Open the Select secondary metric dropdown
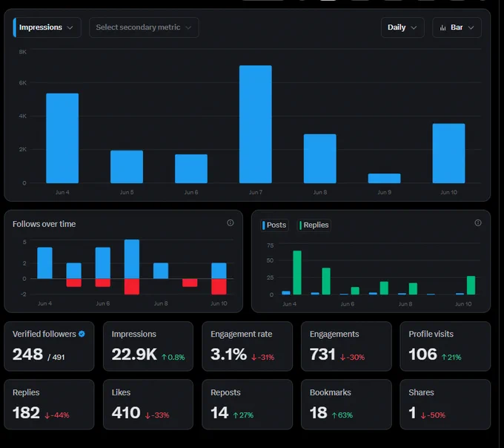The height and width of the screenshot is (448, 504). [144, 27]
